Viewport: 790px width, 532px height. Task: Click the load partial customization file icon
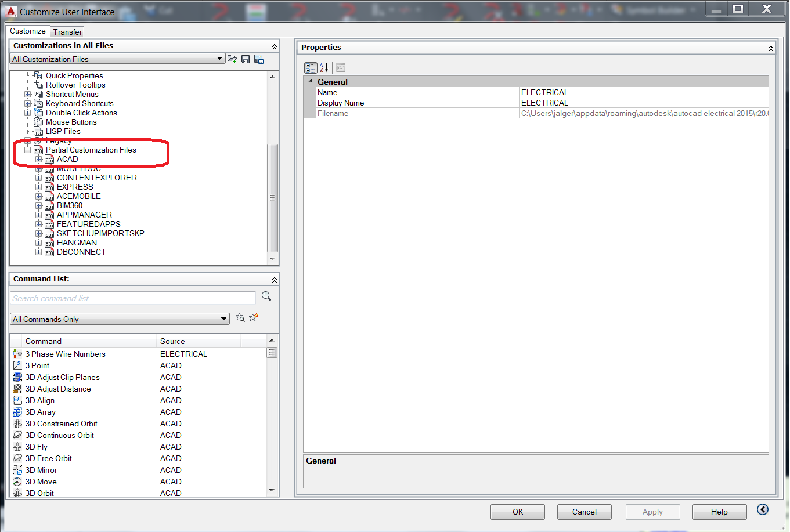[x=232, y=59]
